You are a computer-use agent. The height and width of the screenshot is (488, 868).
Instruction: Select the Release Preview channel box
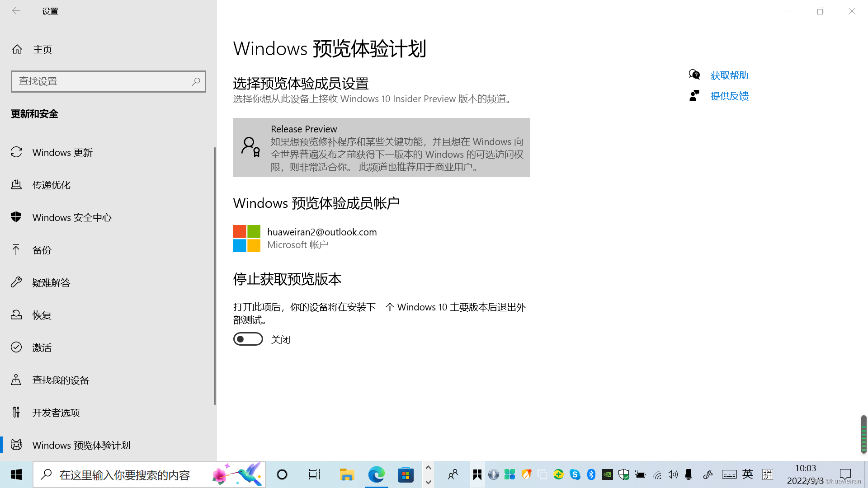381,148
